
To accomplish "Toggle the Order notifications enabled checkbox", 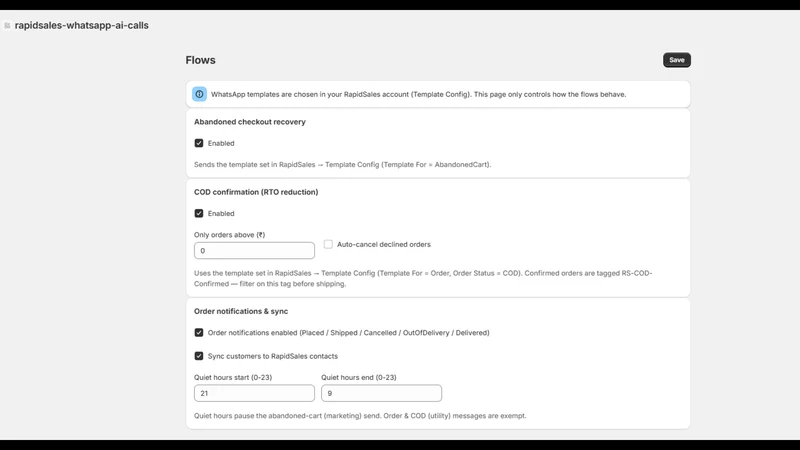I will tap(199, 333).
